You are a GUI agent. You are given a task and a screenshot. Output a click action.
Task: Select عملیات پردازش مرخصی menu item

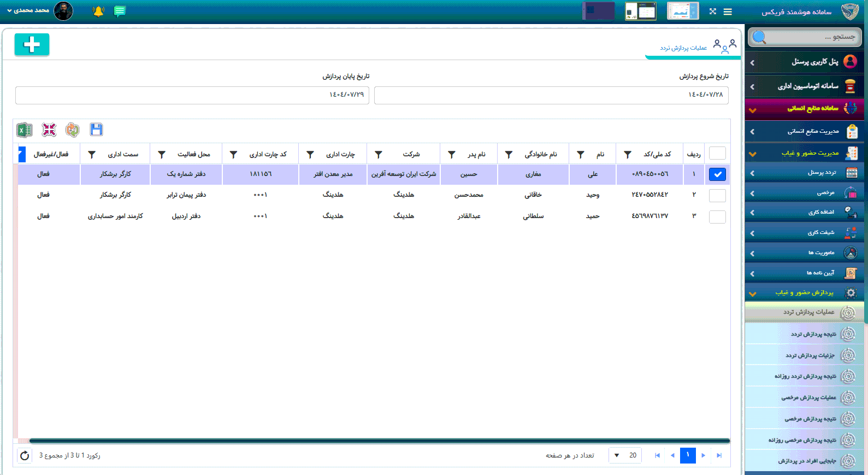(808, 397)
